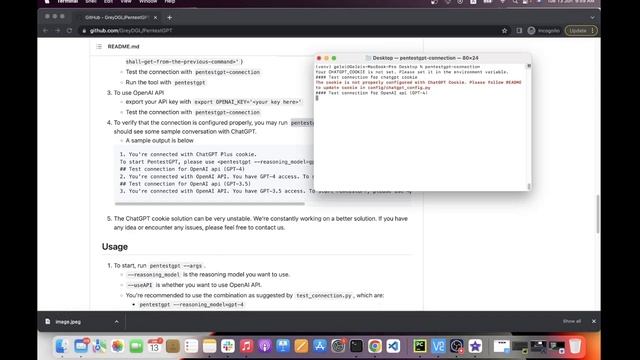Open App Store from the dock
This screenshot has height=360, width=640.
pos(320,346)
